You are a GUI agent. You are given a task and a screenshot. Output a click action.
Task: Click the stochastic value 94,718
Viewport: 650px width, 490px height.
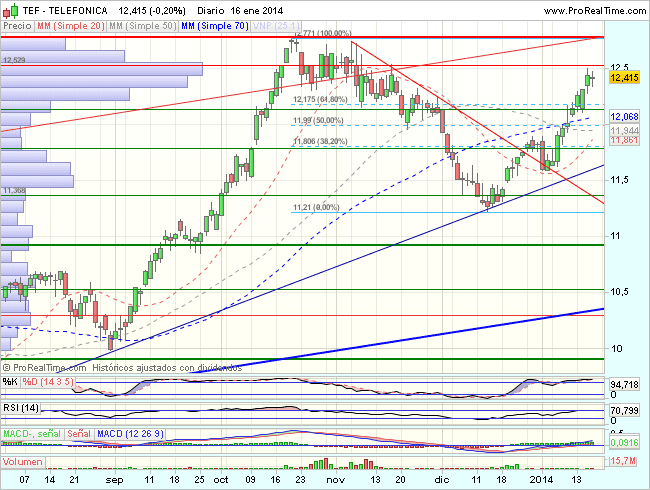[624, 385]
